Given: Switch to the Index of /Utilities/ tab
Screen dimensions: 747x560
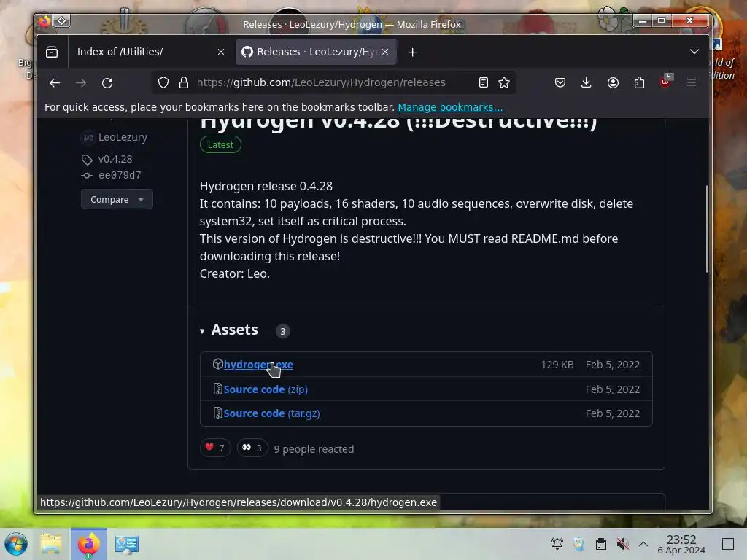Looking at the screenshot, I should (149, 52).
